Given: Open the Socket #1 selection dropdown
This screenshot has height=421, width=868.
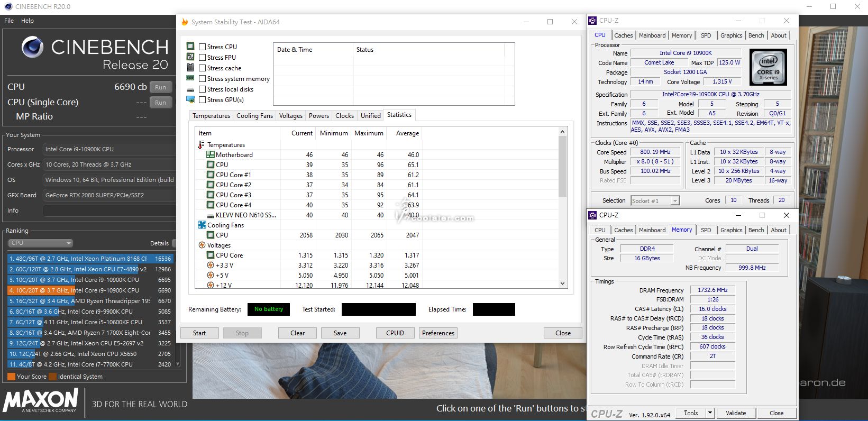Looking at the screenshot, I should point(655,200).
